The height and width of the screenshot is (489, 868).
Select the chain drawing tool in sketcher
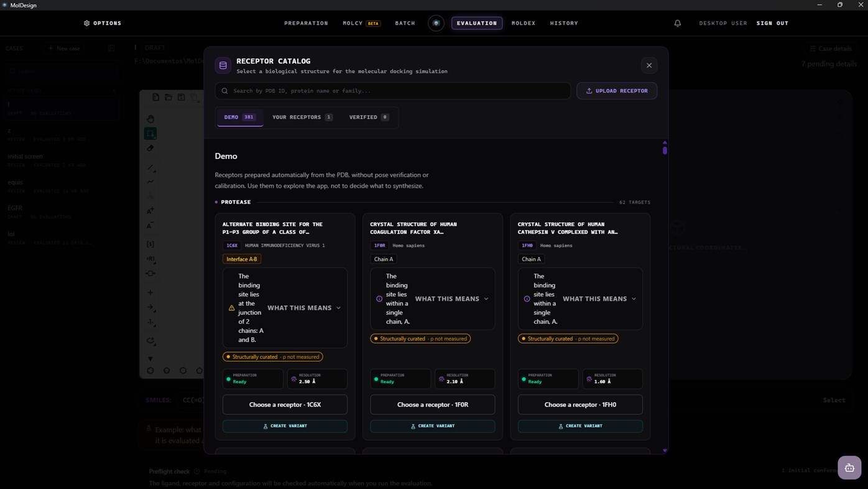coord(150,182)
